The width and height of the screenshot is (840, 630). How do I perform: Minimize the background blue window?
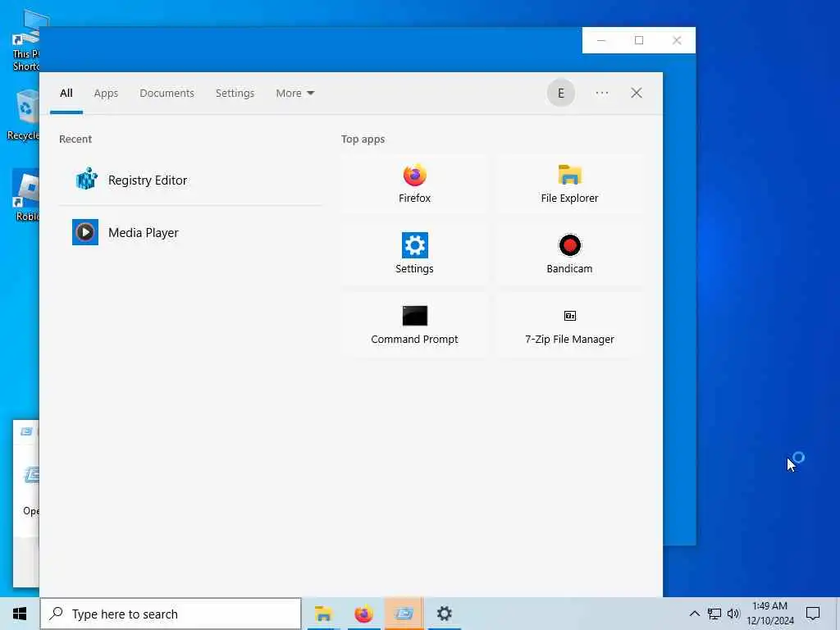[601, 40]
